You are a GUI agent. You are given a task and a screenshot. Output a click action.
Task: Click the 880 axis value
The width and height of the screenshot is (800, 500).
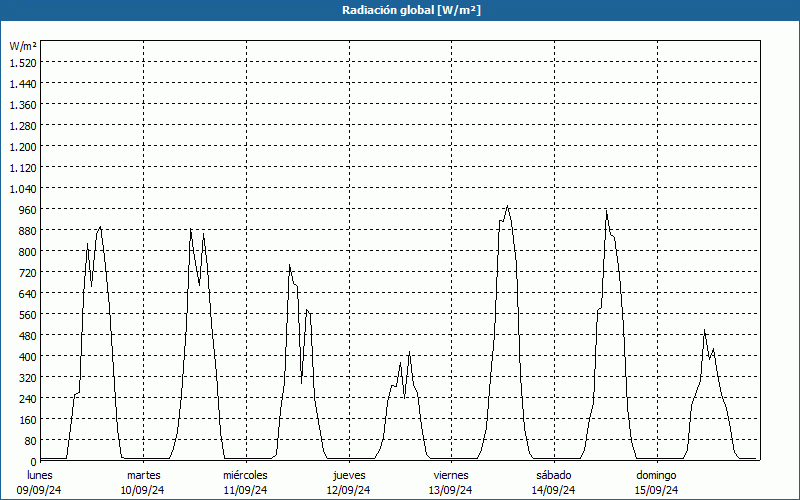(x=28, y=231)
